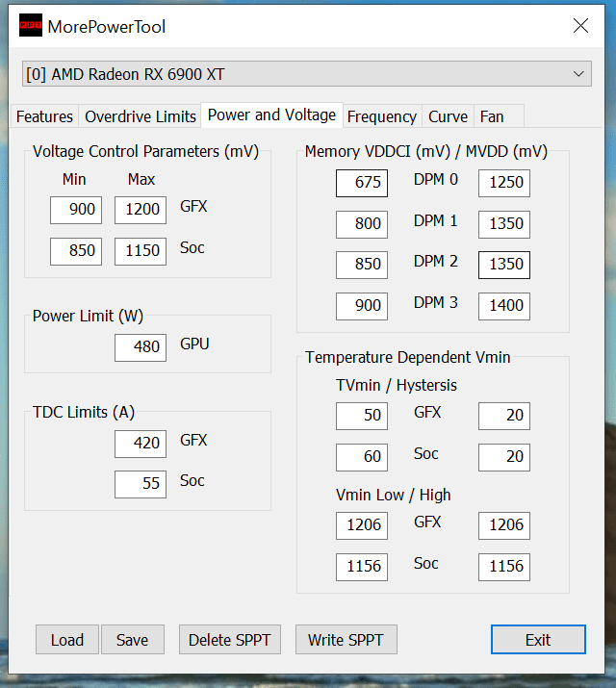Click the 'DPM 2' label
This screenshot has height=688, width=616.
pos(436,262)
